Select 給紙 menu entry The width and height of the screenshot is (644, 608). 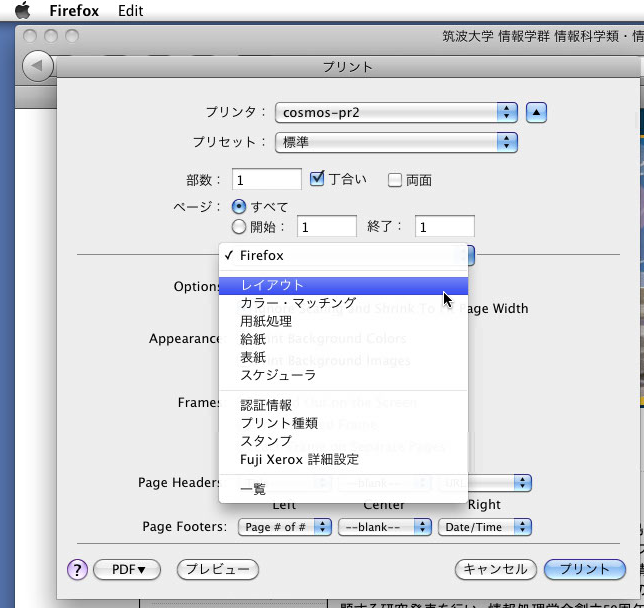tap(343, 339)
